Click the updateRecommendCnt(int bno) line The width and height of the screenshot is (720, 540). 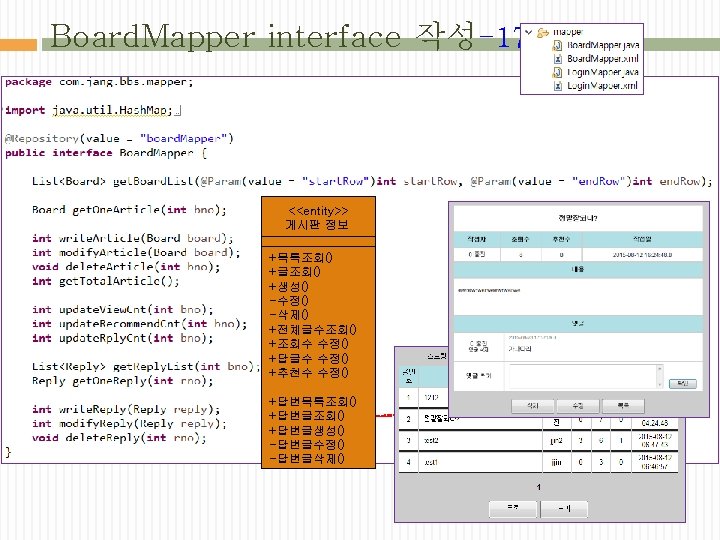coord(139,324)
